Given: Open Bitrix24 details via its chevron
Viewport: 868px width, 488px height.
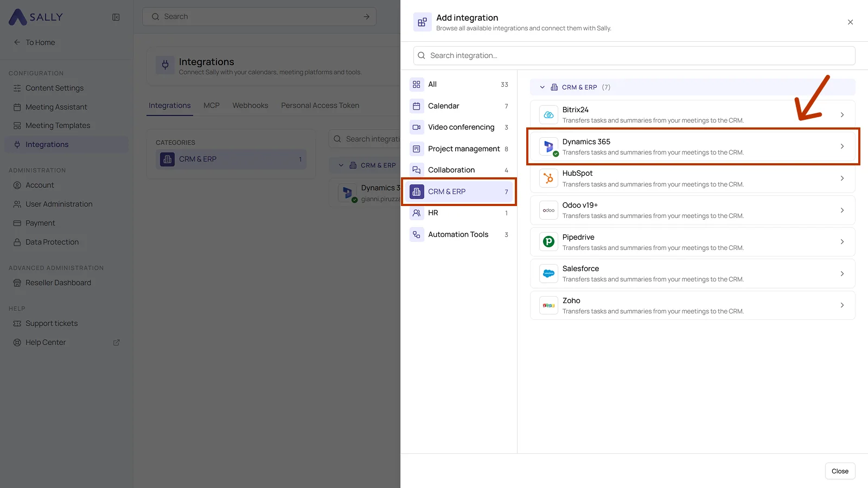Looking at the screenshot, I should [842, 115].
